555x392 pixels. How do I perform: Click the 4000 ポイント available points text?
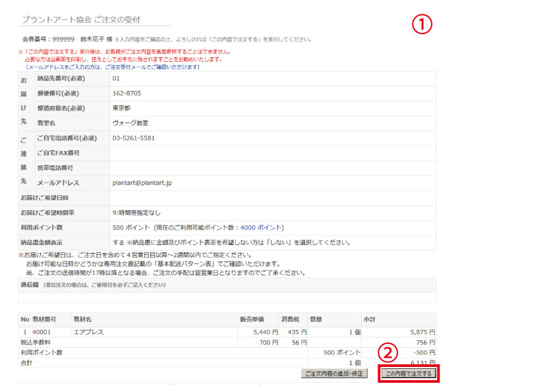(x=261, y=227)
